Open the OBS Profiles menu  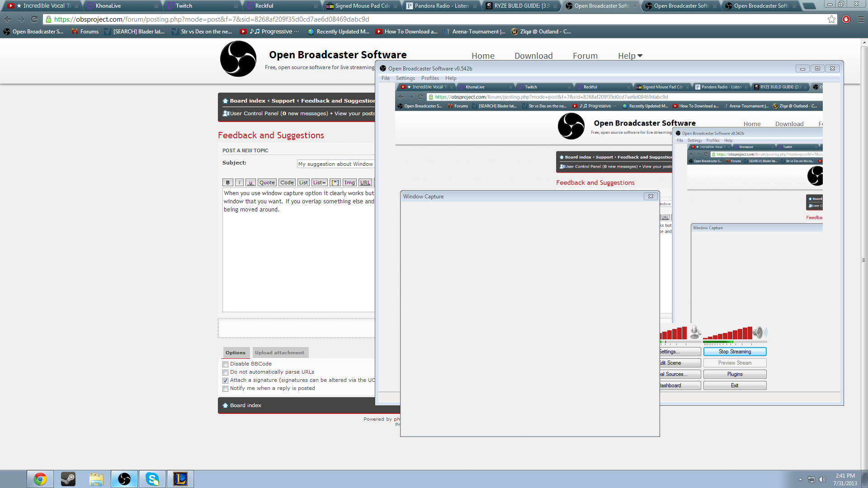pyautogui.click(x=429, y=78)
